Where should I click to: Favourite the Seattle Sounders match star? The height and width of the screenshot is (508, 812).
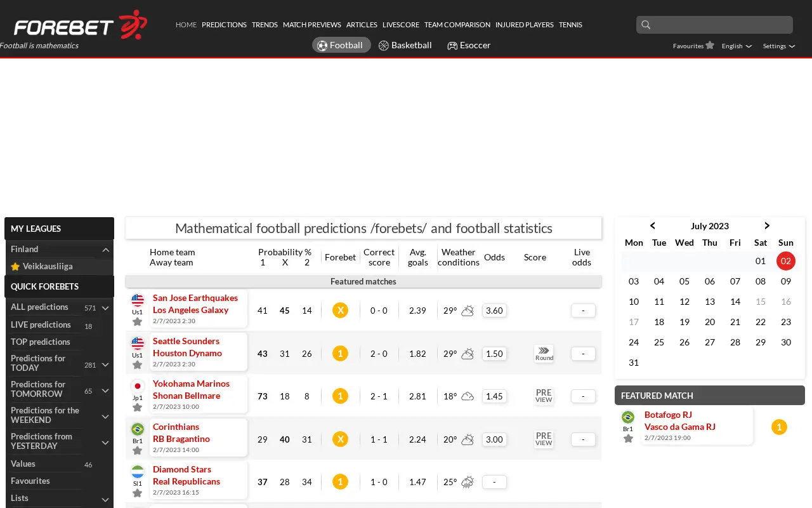[137, 365]
